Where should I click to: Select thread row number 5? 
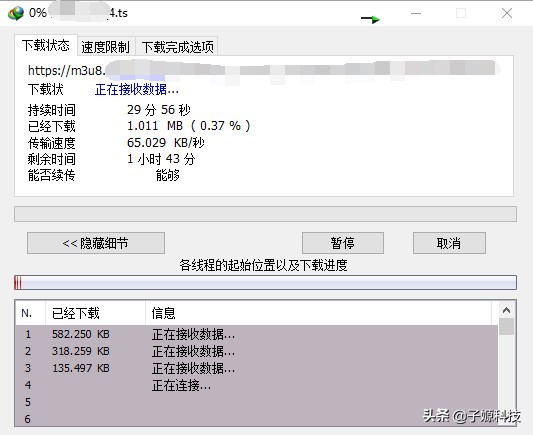click(x=257, y=402)
